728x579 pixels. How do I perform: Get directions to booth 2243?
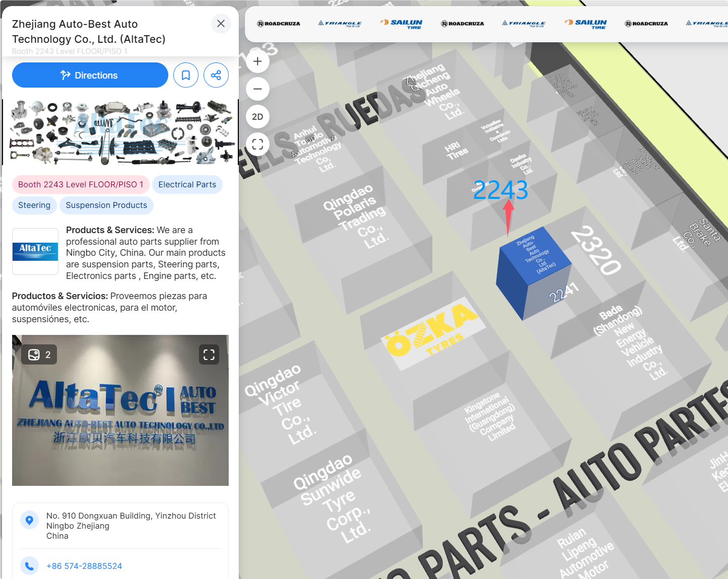click(x=90, y=75)
